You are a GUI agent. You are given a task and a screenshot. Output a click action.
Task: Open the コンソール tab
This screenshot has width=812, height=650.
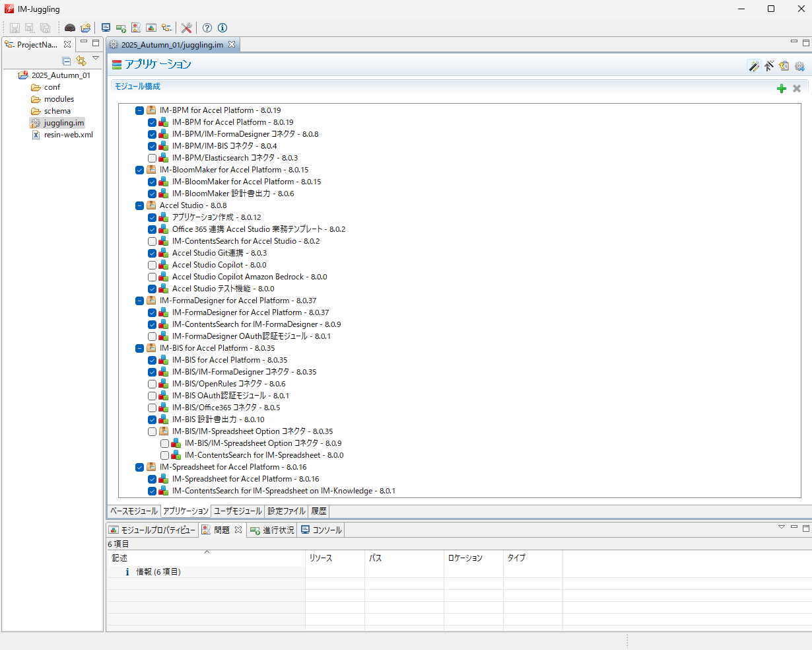tap(321, 530)
